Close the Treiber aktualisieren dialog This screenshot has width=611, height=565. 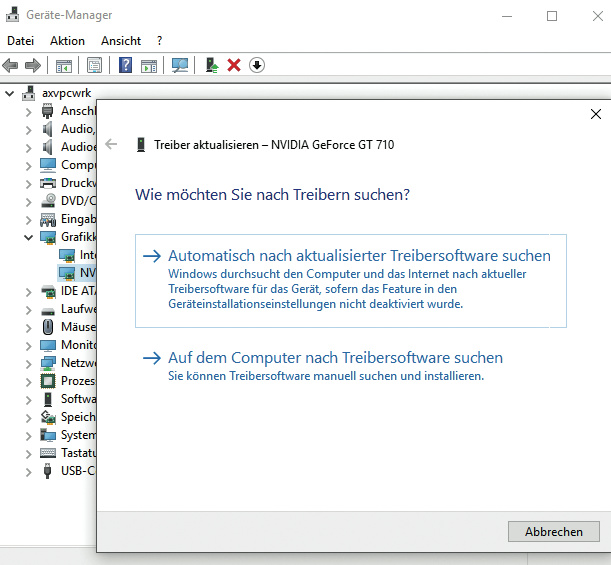pos(596,113)
